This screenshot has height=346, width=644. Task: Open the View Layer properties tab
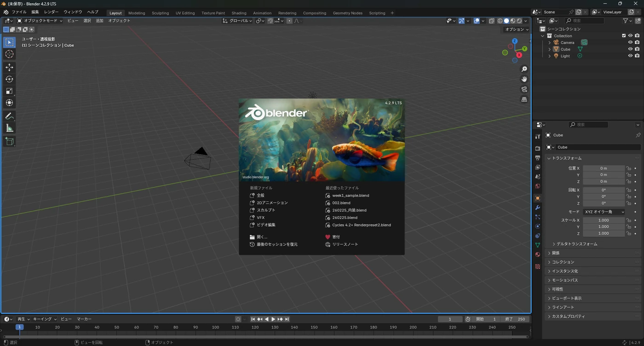coord(537,167)
